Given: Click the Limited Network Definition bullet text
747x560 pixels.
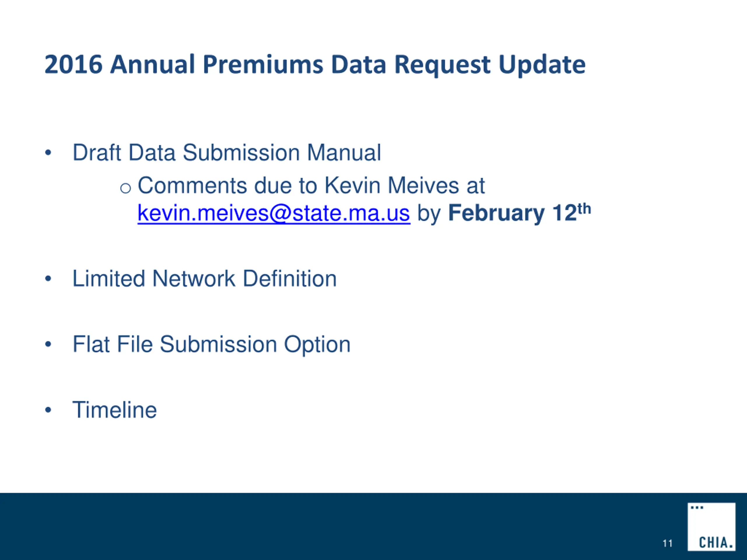Looking at the screenshot, I should (x=205, y=279).
